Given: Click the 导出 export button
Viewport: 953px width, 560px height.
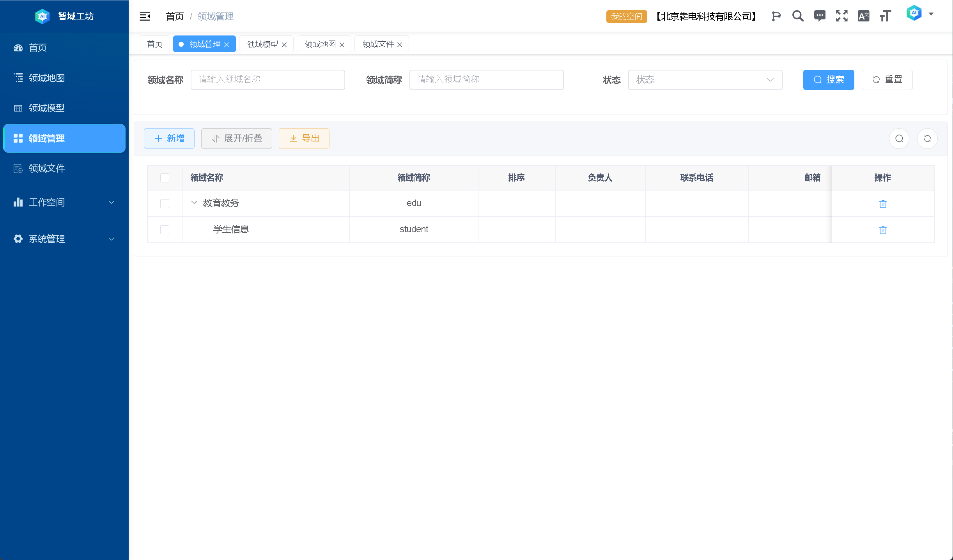Looking at the screenshot, I should [x=304, y=139].
